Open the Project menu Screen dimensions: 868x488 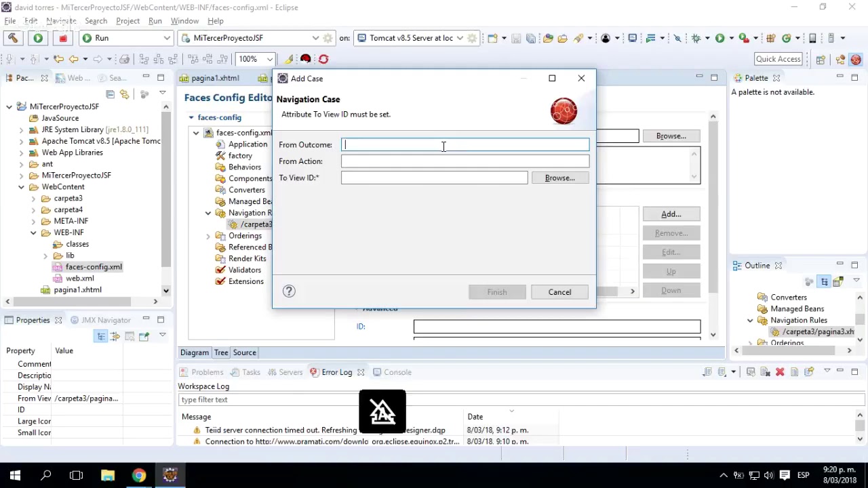tap(127, 21)
